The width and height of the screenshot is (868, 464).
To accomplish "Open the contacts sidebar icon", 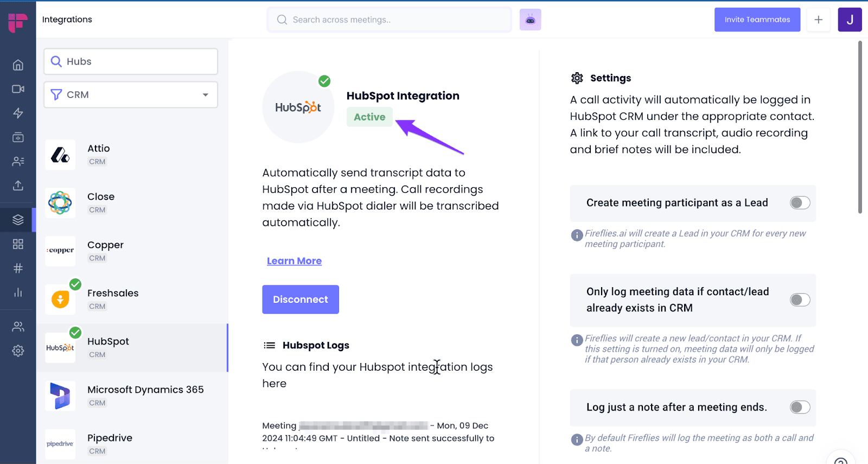I will click(x=18, y=161).
